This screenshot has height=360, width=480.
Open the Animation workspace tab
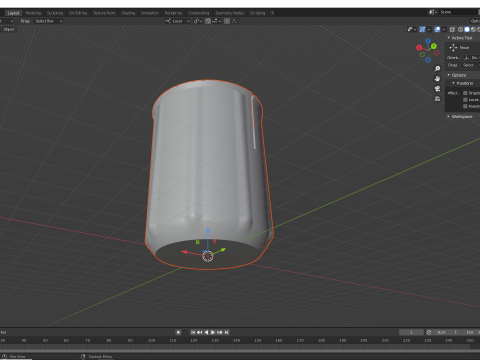point(150,13)
